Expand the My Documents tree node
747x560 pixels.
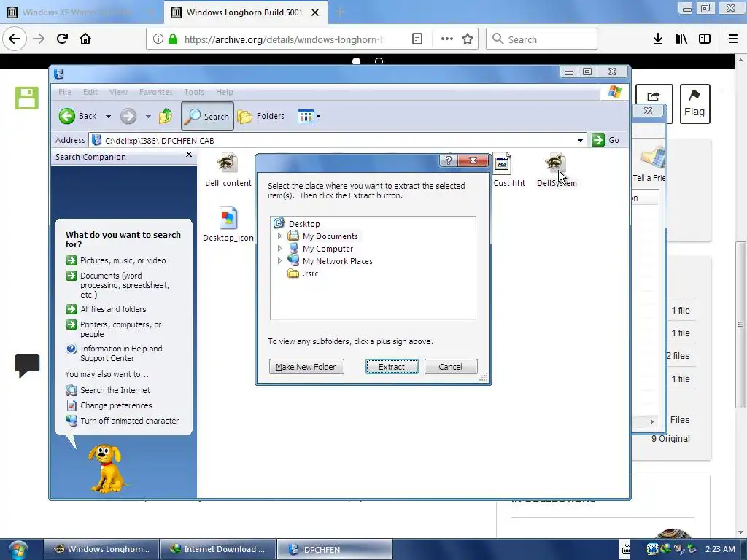point(279,236)
